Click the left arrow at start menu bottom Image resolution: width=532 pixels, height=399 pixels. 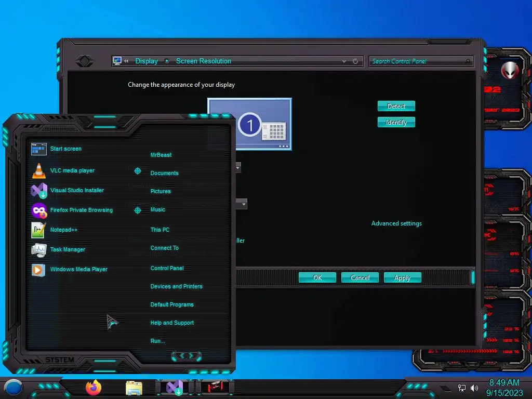(x=181, y=355)
